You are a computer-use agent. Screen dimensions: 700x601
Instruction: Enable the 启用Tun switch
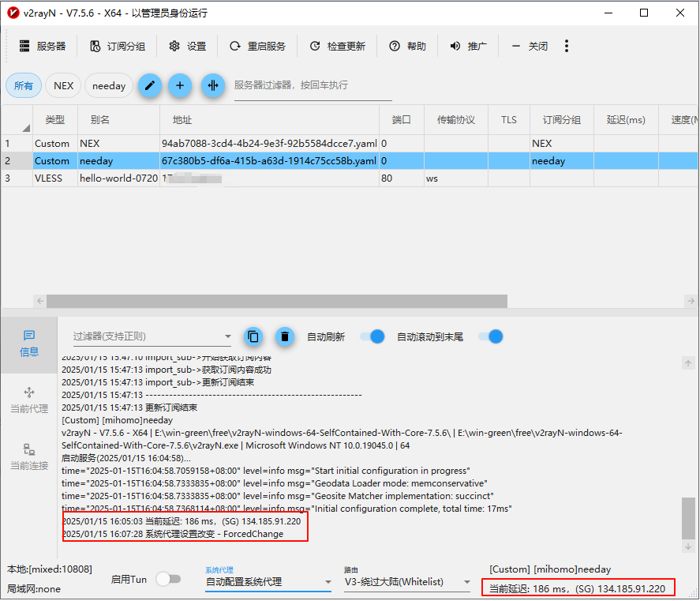pos(168,579)
